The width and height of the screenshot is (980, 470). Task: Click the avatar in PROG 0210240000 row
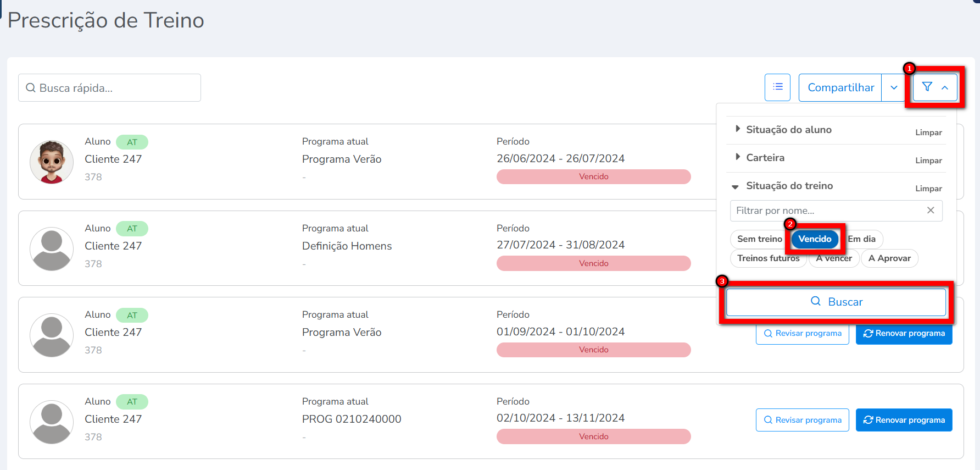[52, 422]
